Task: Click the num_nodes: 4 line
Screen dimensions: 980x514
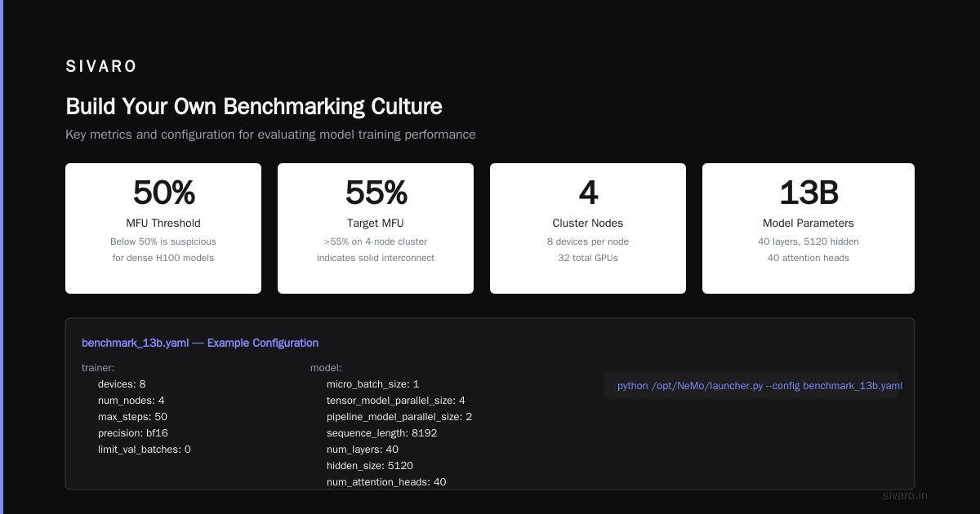Action: click(x=131, y=401)
